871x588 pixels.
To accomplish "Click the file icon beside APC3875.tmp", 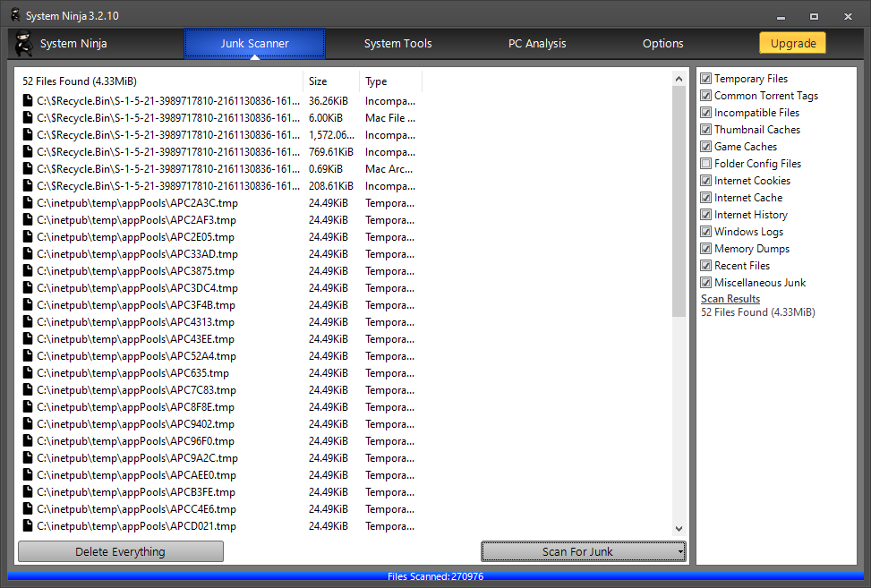I will tap(27, 271).
